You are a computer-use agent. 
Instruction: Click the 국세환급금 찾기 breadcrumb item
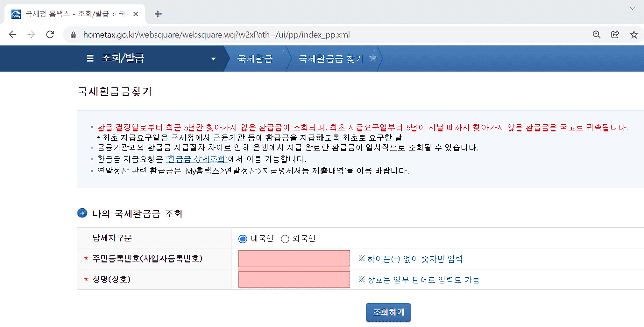coord(331,59)
